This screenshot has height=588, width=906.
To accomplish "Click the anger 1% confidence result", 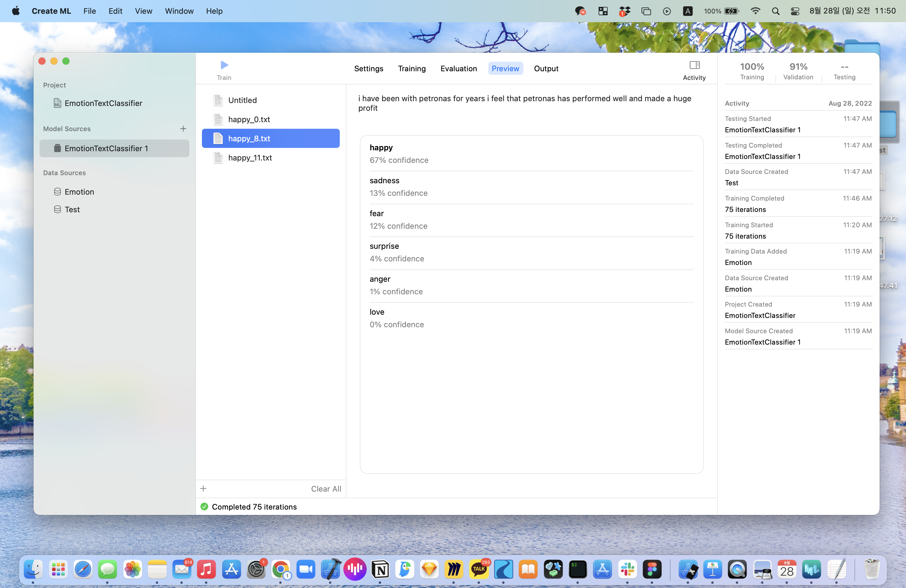I will [531, 285].
